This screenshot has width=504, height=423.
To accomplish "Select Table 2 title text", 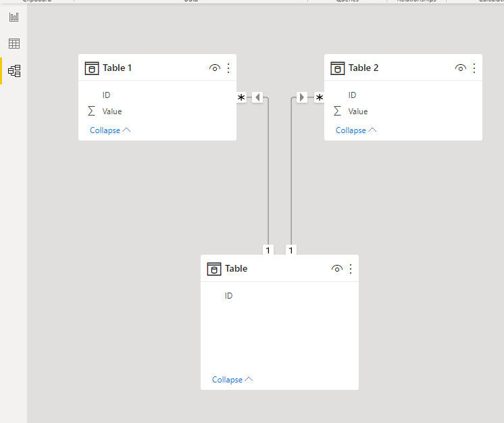I will (x=363, y=68).
